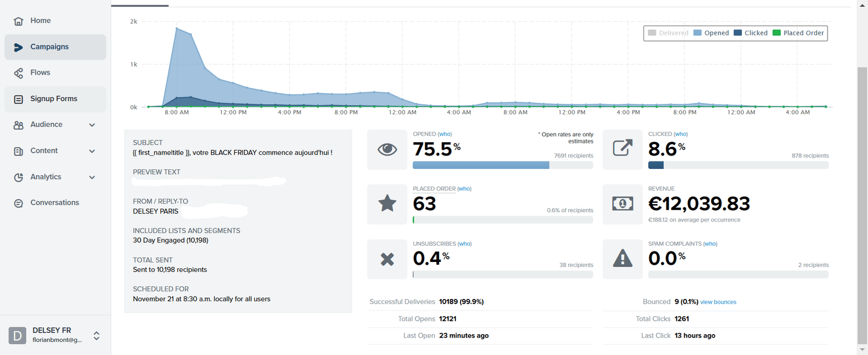Toggle Opened series in chart legend

click(x=711, y=33)
